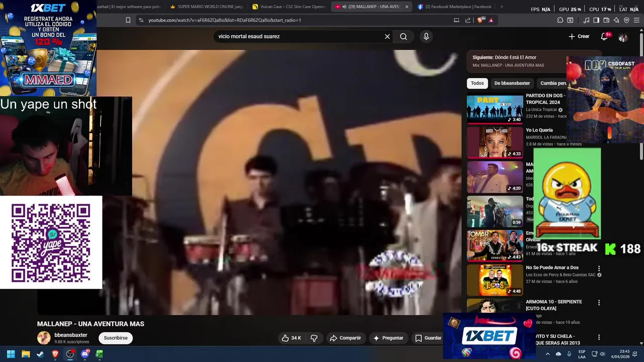The image size is (644, 362).
Task: Click the Preguntar button
Action: point(388,338)
